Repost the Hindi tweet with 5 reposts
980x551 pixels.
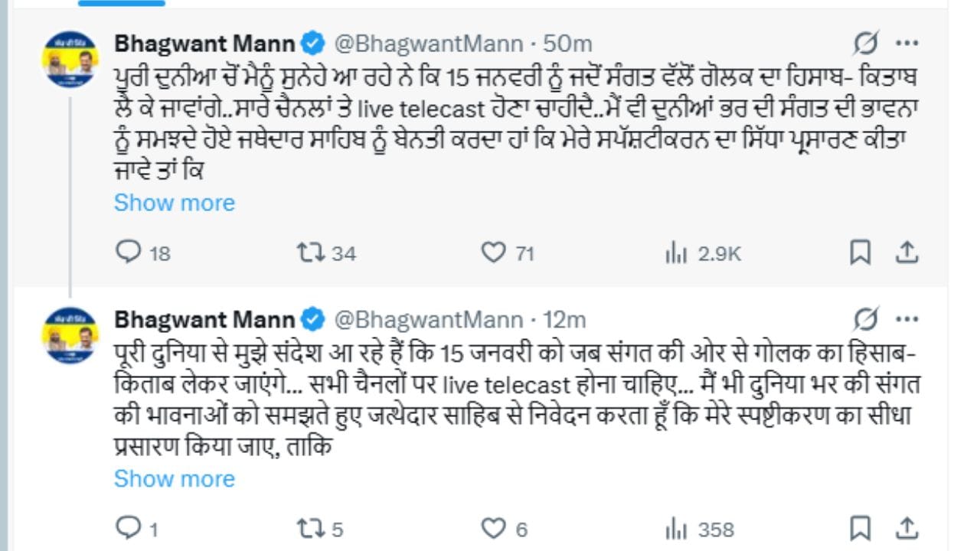click(309, 528)
